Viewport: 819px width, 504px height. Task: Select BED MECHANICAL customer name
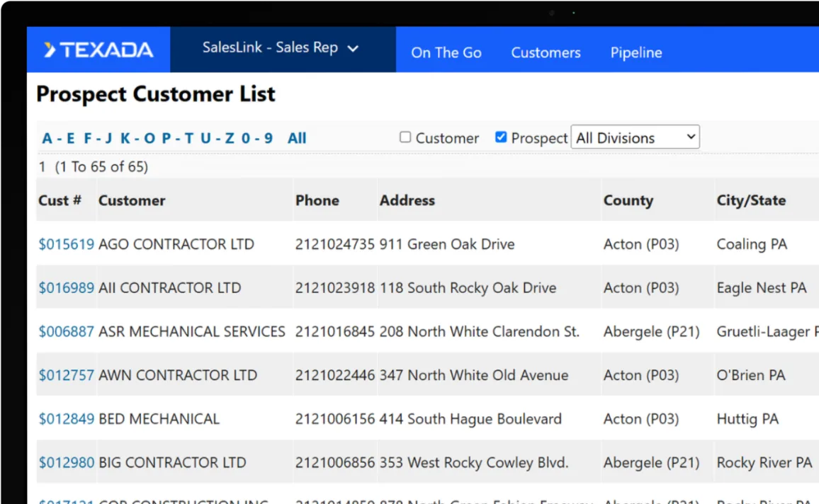(x=159, y=419)
